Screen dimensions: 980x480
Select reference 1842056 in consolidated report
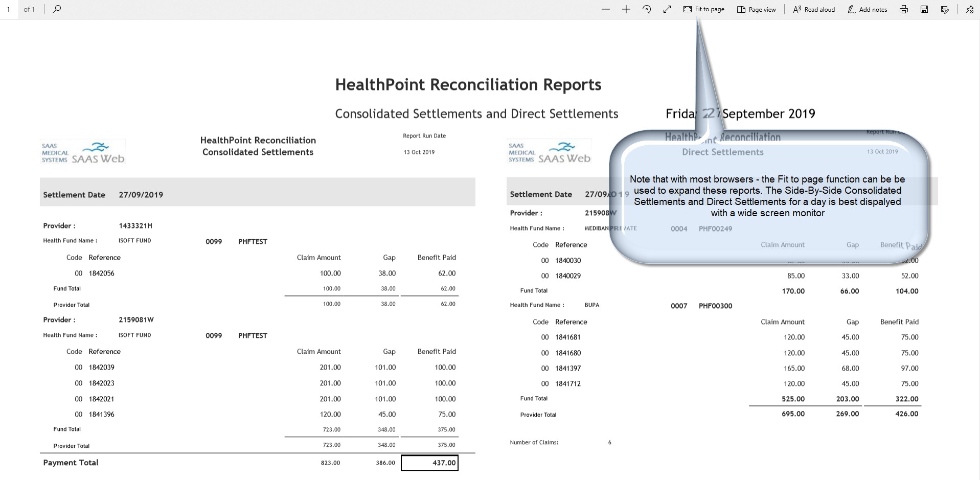[x=102, y=273]
